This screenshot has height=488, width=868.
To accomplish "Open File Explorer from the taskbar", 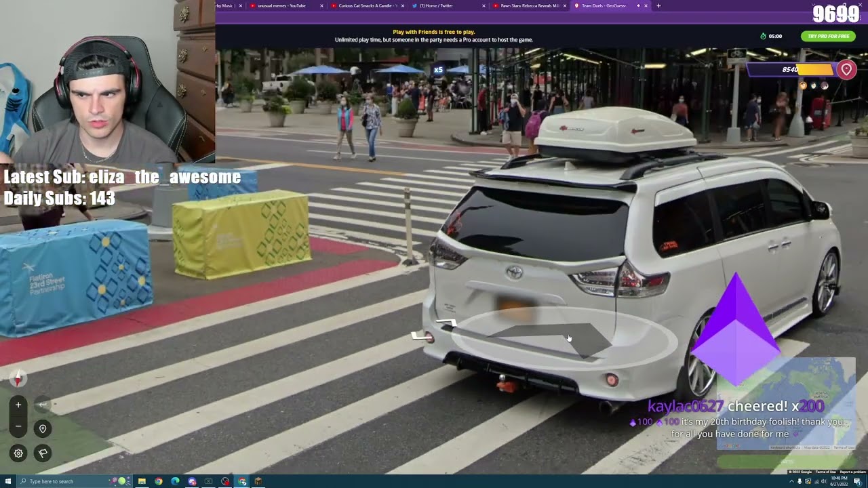I will pyautogui.click(x=142, y=481).
